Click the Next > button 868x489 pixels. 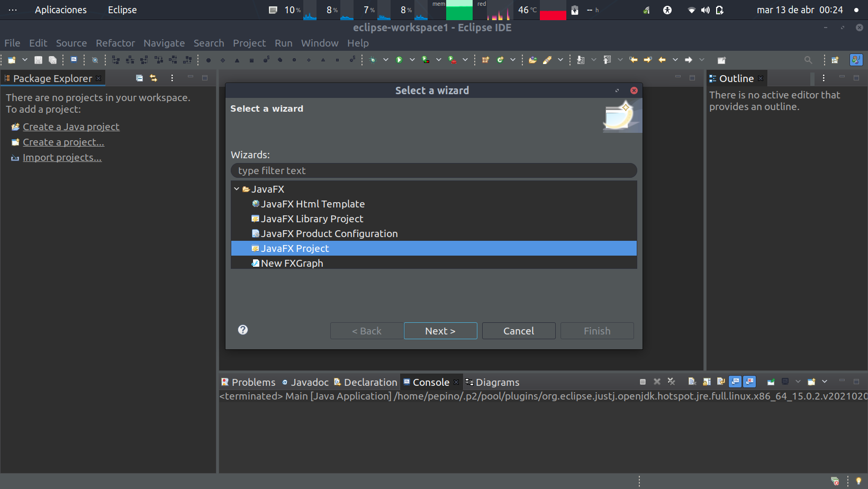pos(440,331)
